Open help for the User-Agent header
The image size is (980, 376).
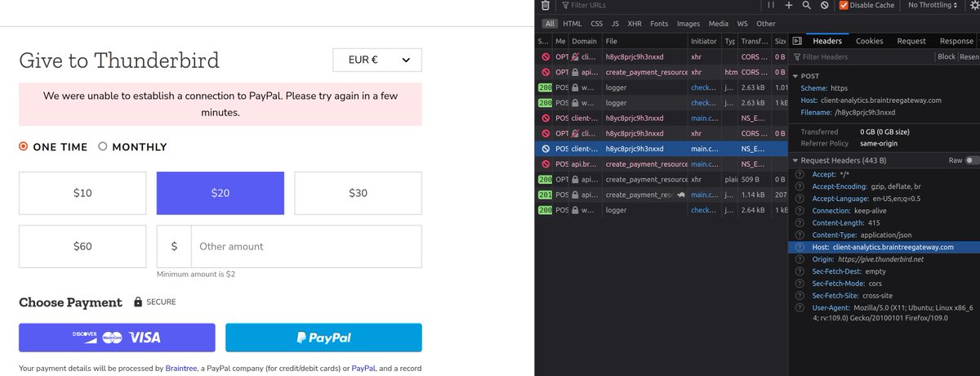(x=800, y=307)
